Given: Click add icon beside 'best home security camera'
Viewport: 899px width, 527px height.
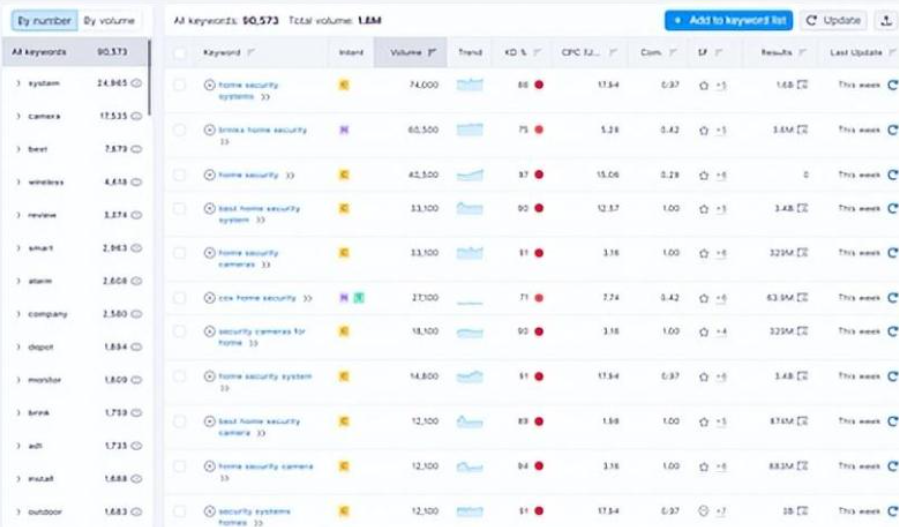Looking at the screenshot, I should click(209, 421).
